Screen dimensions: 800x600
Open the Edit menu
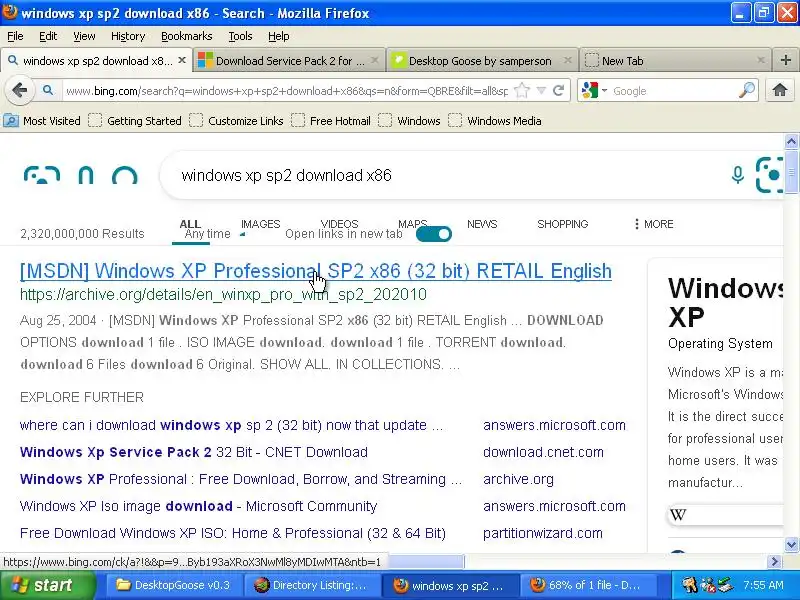pyautogui.click(x=48, y=36)
